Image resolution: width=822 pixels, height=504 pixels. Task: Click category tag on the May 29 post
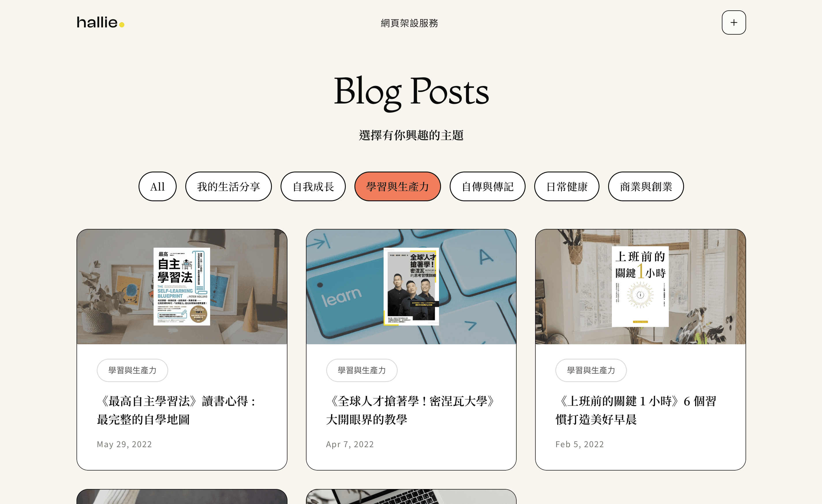[x=132, y=370]
